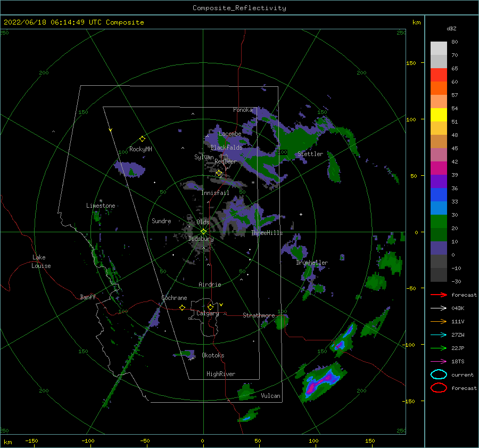Click the yellow radar-center diamond near Olds
Viewport: 479px width, 448px height.
tap(203, 232)
